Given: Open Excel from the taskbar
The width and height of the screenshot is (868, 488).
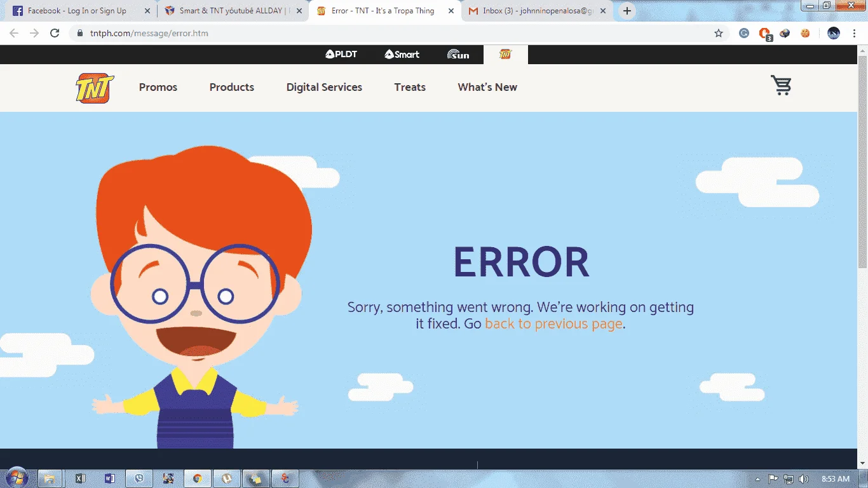Looking at the screenshot, I should 80,478.
